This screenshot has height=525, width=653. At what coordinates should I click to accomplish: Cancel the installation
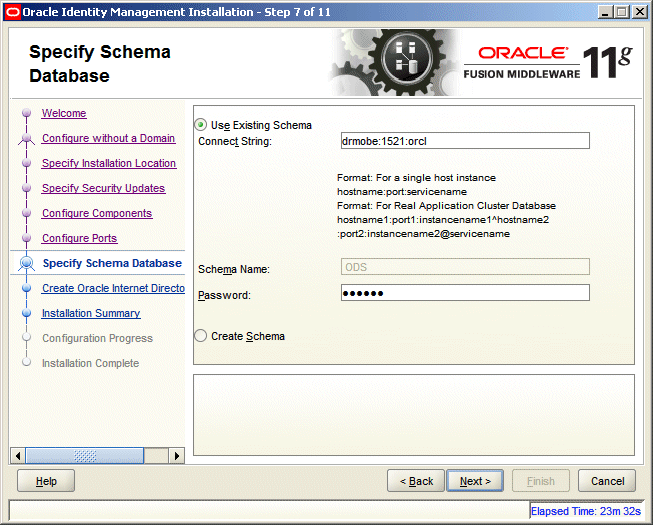point(607,481)
